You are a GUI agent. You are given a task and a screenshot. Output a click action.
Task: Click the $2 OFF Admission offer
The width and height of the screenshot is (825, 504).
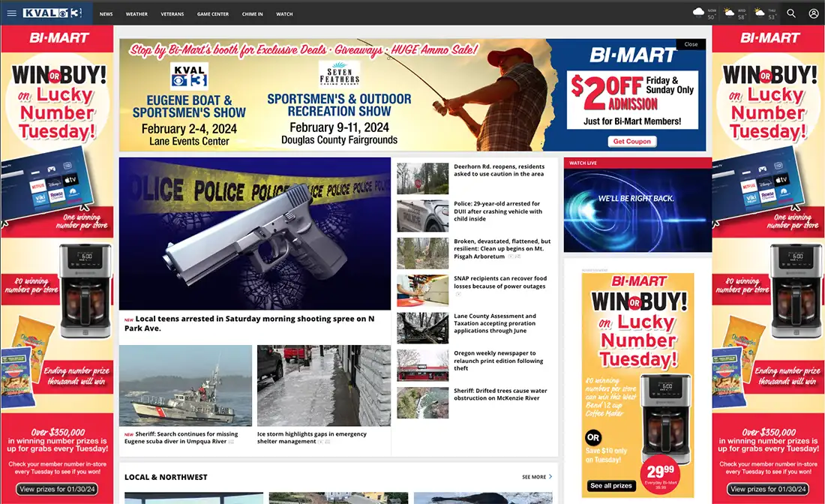pyautogui.click(x=632, y=100)
